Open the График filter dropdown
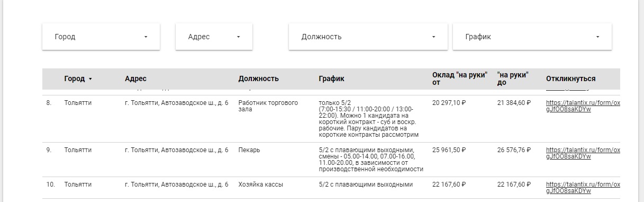The image size is (644, 202). 532,37
